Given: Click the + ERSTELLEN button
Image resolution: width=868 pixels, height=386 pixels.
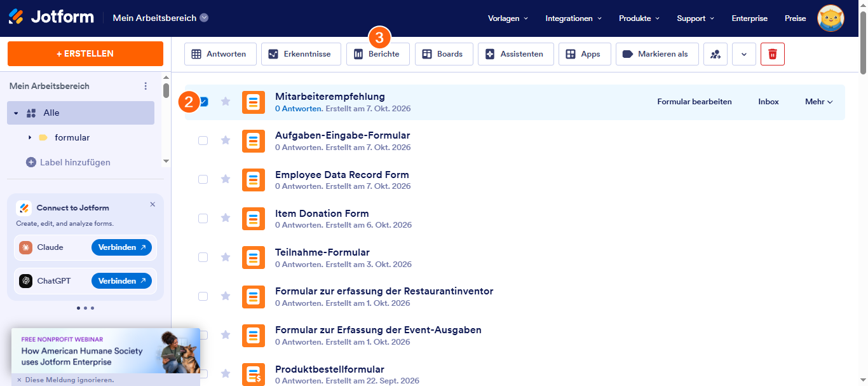Looking at the screenshot, I should [85, 54].
